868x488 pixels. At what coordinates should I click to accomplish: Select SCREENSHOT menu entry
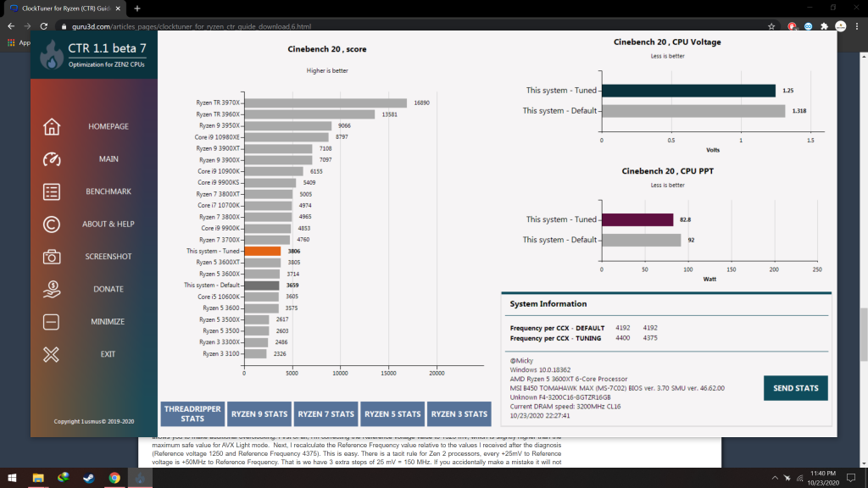[x=108, y=257]
